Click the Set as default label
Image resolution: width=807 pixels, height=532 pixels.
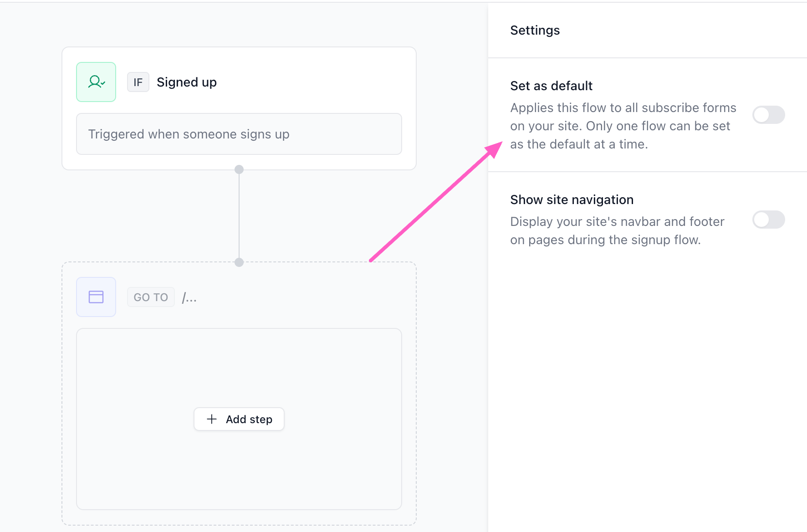[552, 86]
